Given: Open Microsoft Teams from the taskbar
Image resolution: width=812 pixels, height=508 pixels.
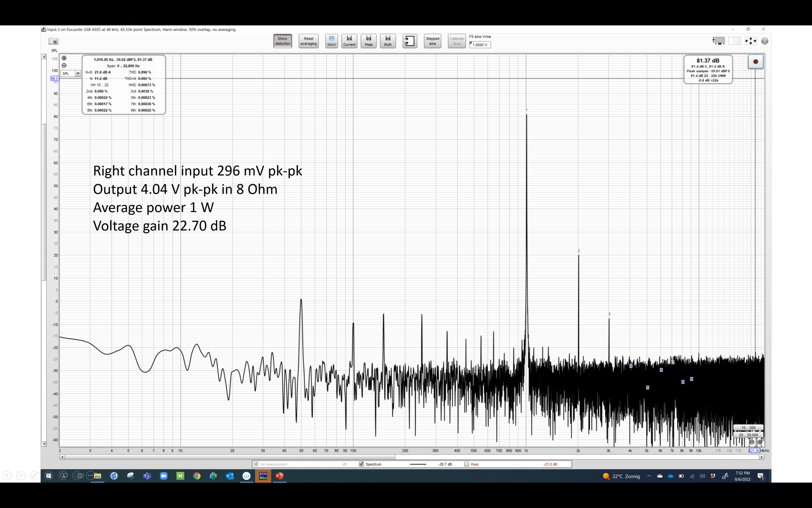Looking at the screenshot, I should coord(147,476).
